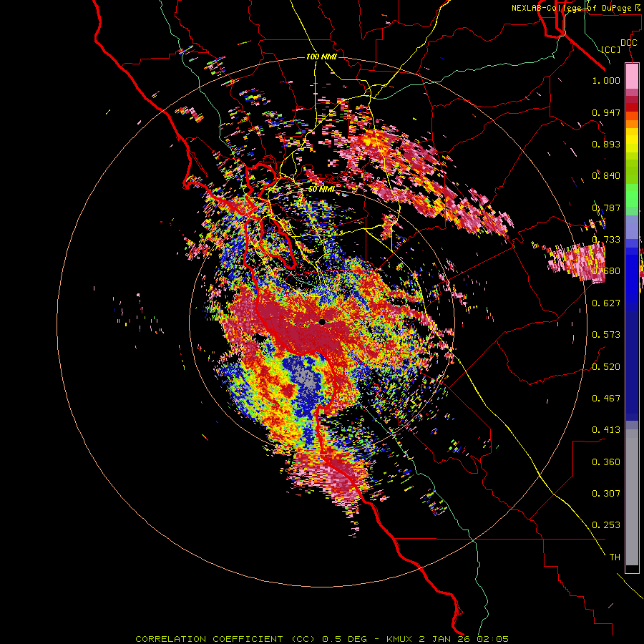The image size is (644, 644).
Task: Click the DCC label above the legend
Action: [x=628, y=42]
